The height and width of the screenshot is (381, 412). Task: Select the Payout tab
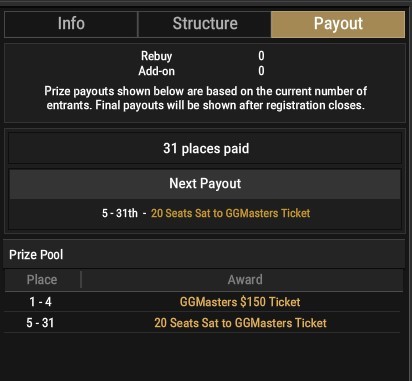(338, 24)
